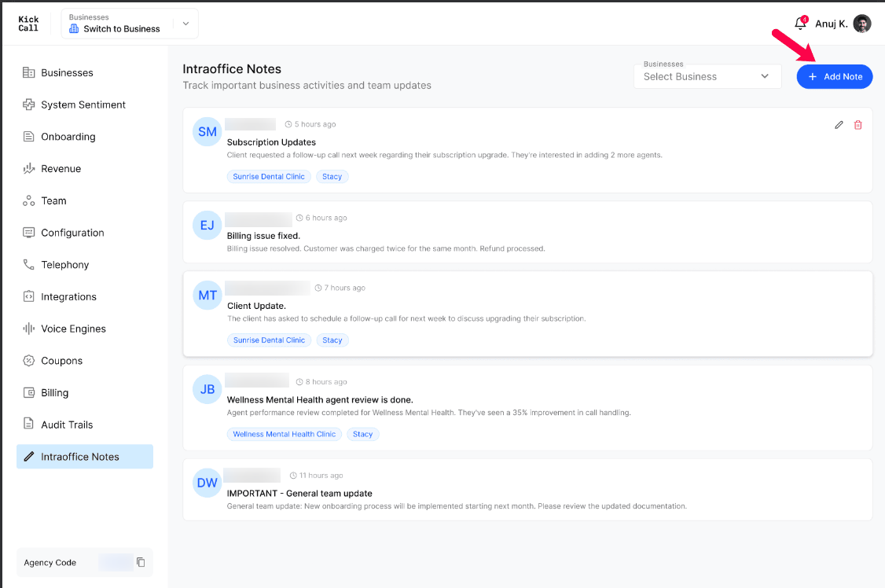The image size is (885, 588).
Task: Click the System Sentiment sidebar icon
Action: (x=28, y=105)
